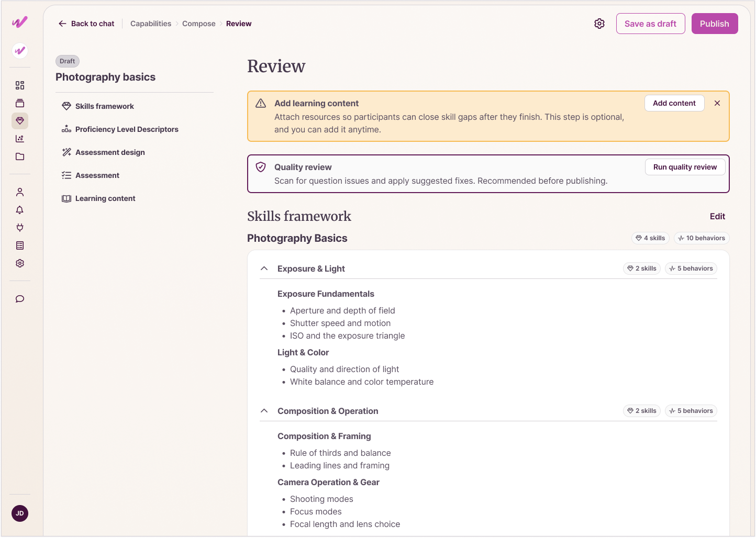Open notifications bell icon

[x=20, y=210]
